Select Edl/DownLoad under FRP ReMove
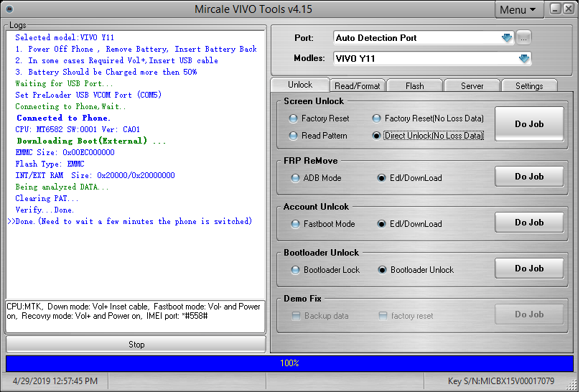The height and width of the screenshot is (392, 588). [409, 178]
